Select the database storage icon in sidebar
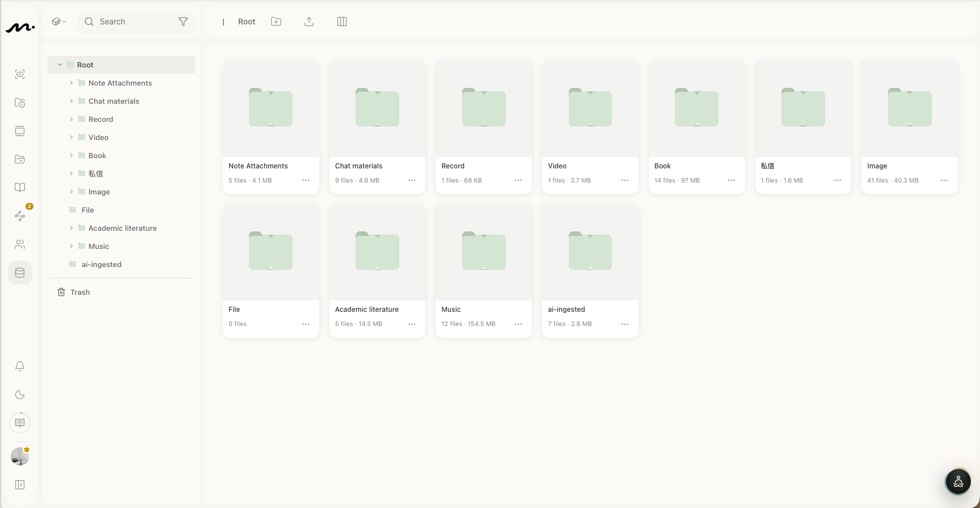The image size is (980, 508). click(x=20, y=273)
